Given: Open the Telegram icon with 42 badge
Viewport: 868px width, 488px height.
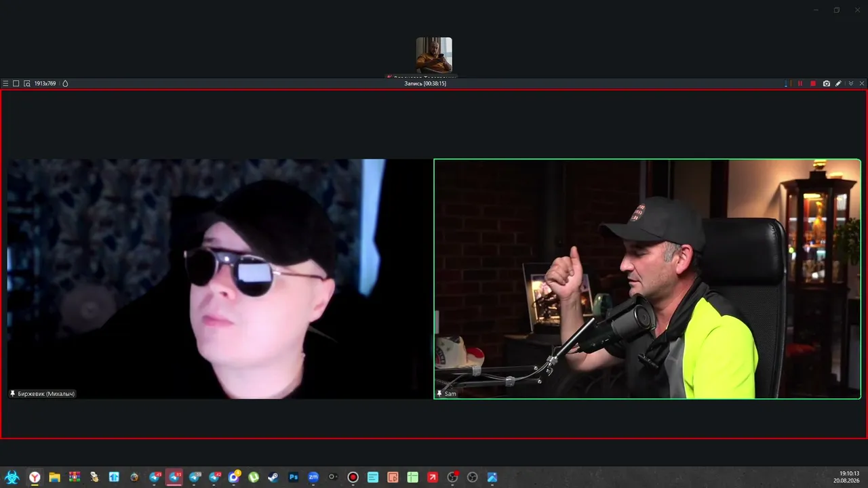Looking at the screenshot, I should pyautogui.click(x=214, y=477).
